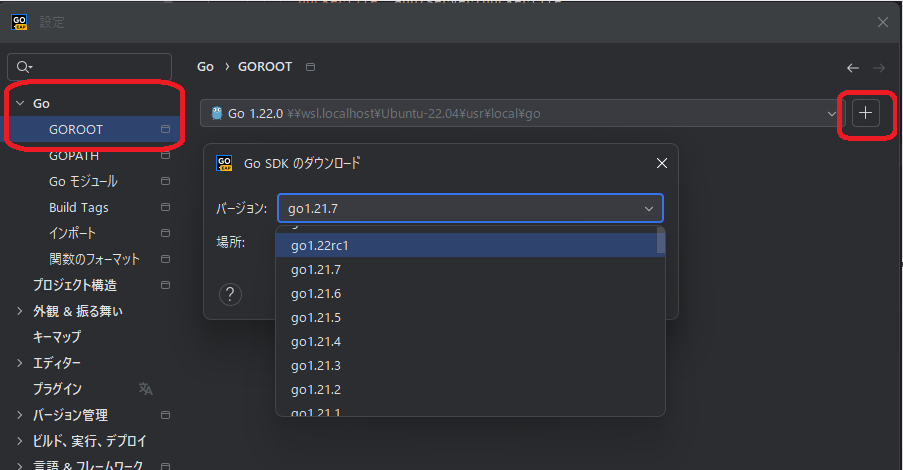903x470 pixels.
Task: Navigate back with the left arrow
Action: [x=853, y=68]
